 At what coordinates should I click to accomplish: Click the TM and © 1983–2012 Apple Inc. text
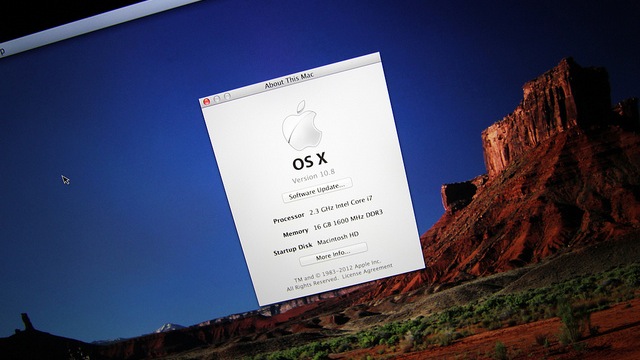coord(338,270)
